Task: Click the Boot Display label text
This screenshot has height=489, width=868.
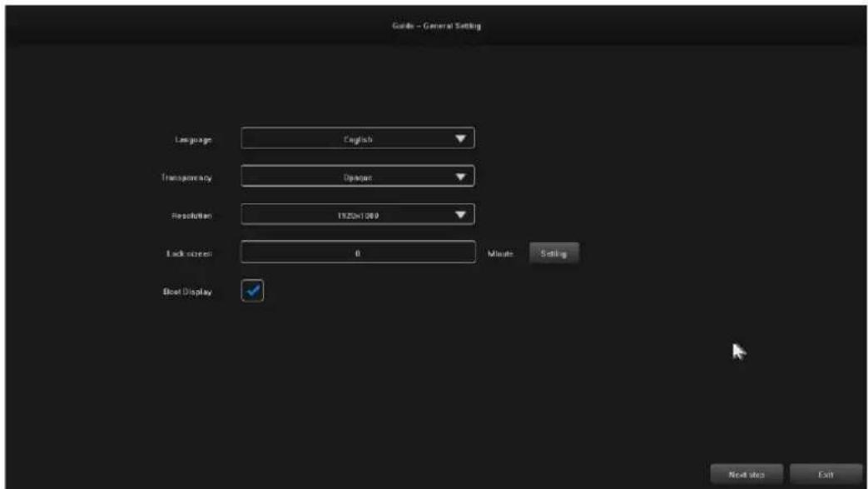Action: pos(187,292)
